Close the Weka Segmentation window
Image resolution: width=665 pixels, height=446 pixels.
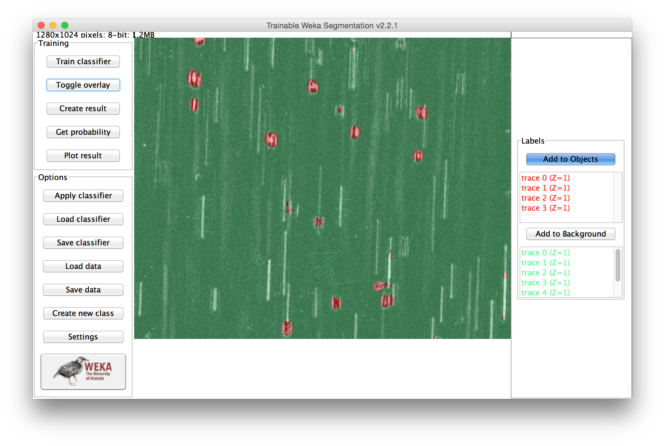pos(41,25)
